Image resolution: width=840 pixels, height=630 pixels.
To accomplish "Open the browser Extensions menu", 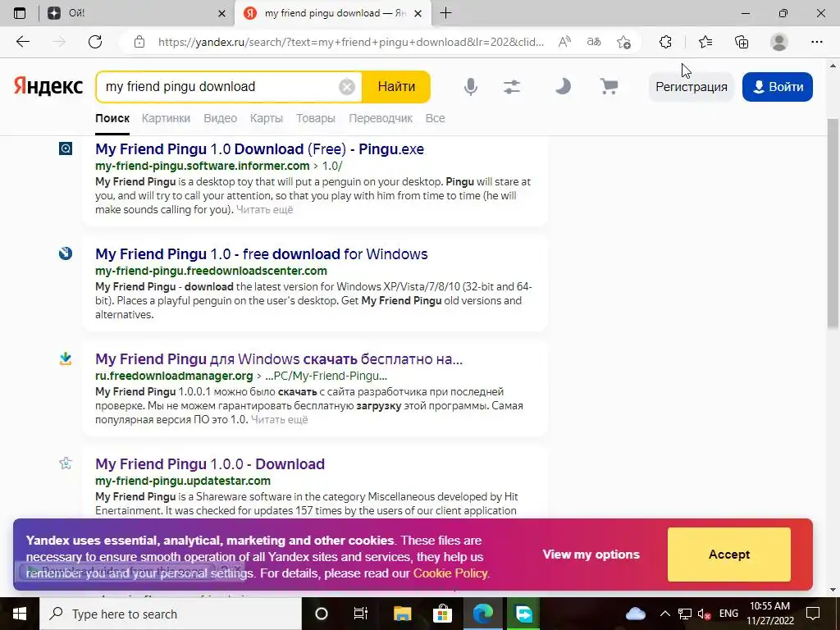I will coord(665,42).
